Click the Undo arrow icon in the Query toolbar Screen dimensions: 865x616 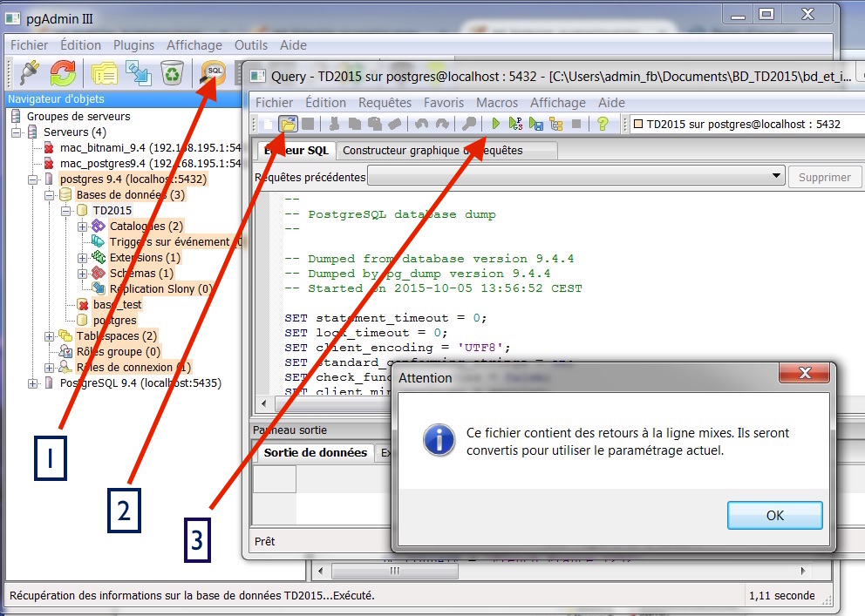coord(421,124)
